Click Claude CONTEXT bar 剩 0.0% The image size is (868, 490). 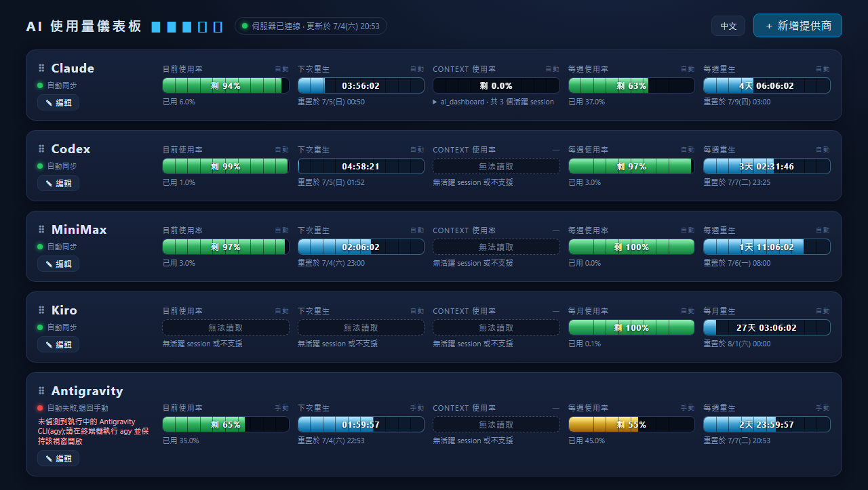[496, 85]
